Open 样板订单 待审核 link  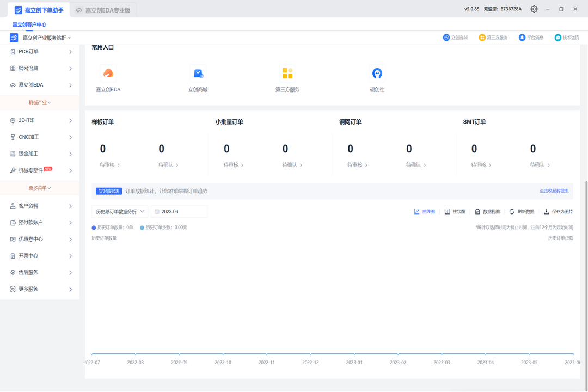[110, 164]
